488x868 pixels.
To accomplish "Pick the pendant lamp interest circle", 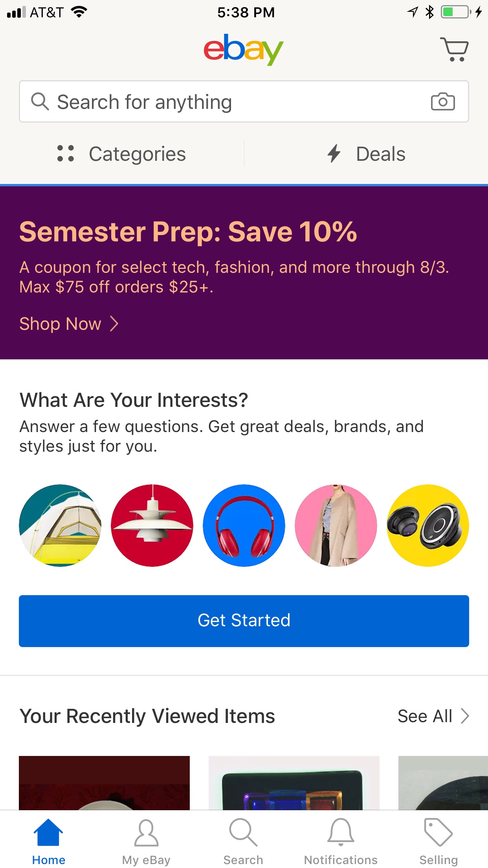I will 152,525.
